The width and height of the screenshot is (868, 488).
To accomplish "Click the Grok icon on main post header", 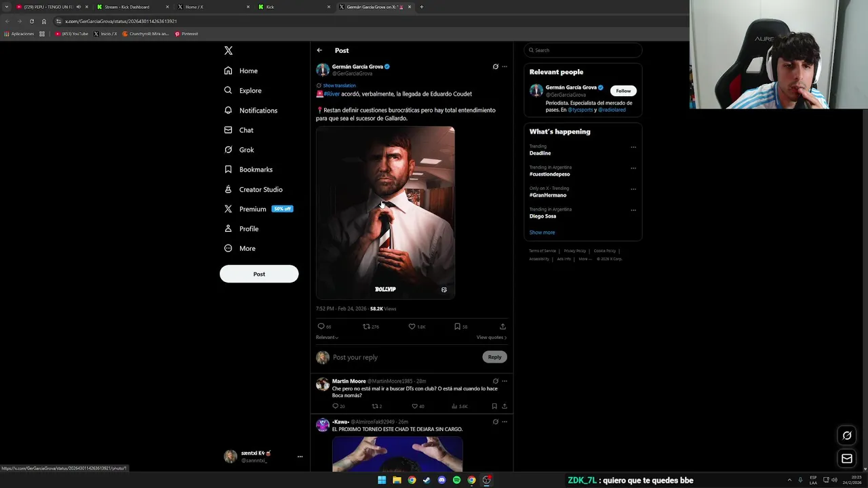I will tap(495, 66).
